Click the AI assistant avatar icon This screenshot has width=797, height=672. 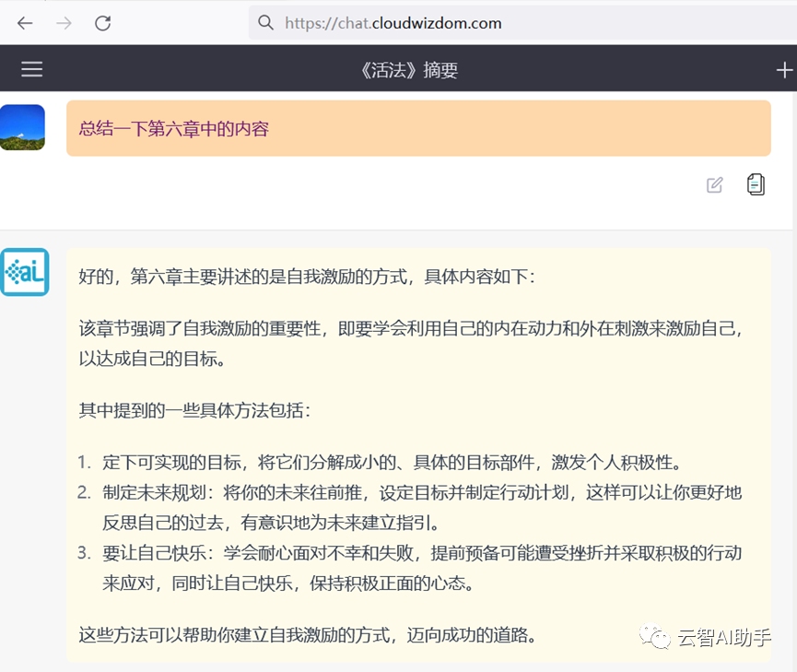tap(24, 272)
